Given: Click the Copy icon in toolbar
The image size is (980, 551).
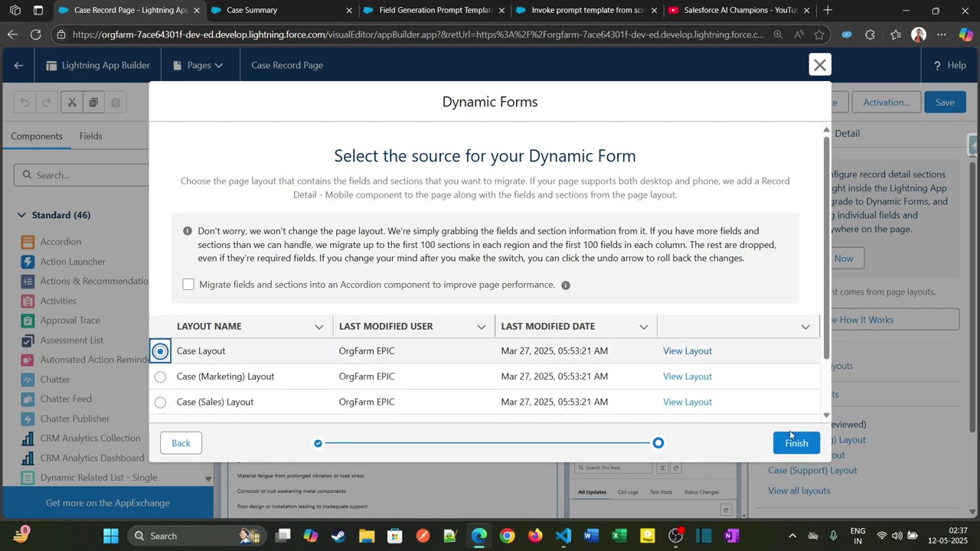Looking at the screenshot, I should [x=93, y=103].
